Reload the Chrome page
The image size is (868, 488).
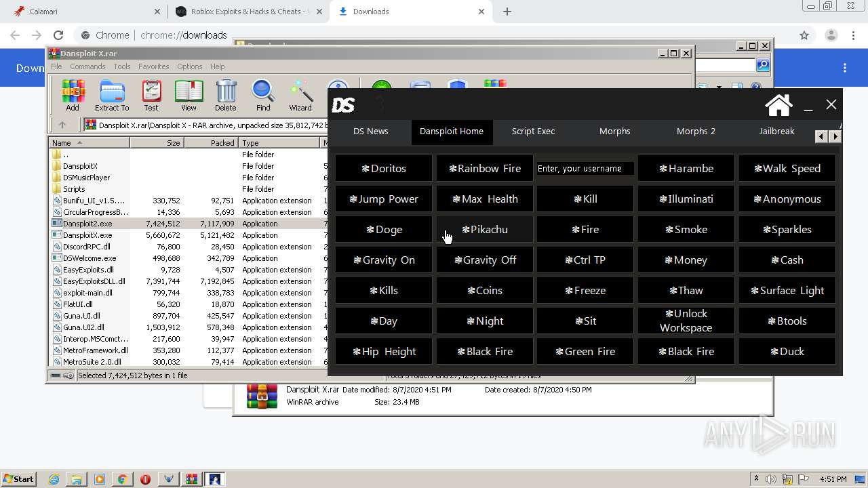tap(58, 35)
